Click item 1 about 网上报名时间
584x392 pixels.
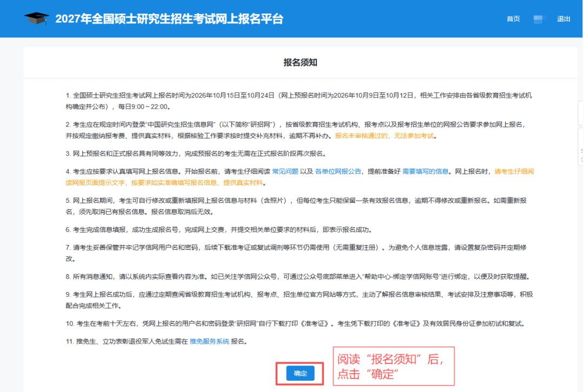coord(298,101)
